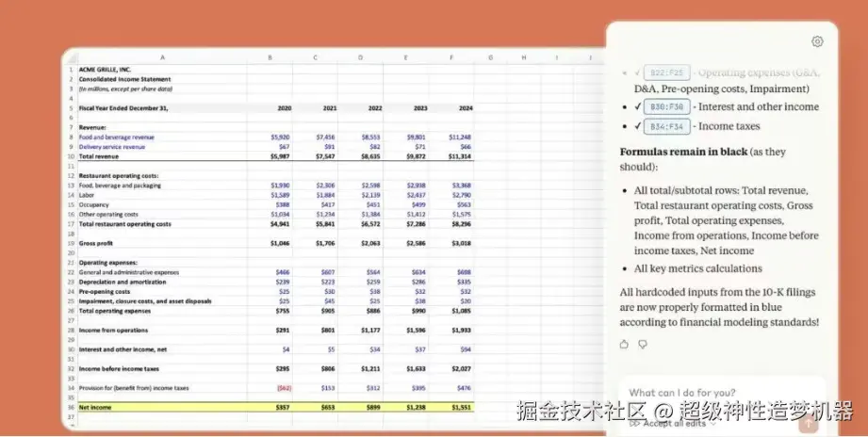The width and height of the screenshot is (868, 437).
Task: Click Income from operations value $1,933
Action: click(x=461, y=331)
